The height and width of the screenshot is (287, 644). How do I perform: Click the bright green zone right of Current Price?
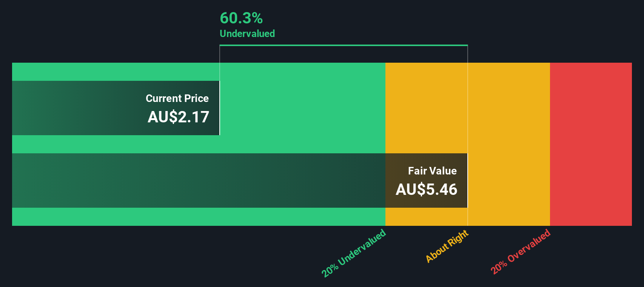(302, 108)
